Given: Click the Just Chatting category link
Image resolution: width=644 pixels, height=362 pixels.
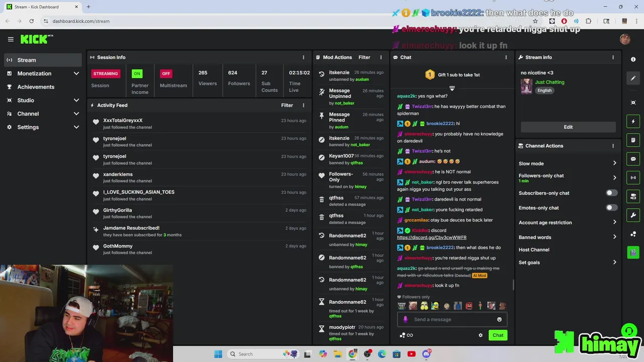Looking at the screenshot, I should click(x=549, y=82).
